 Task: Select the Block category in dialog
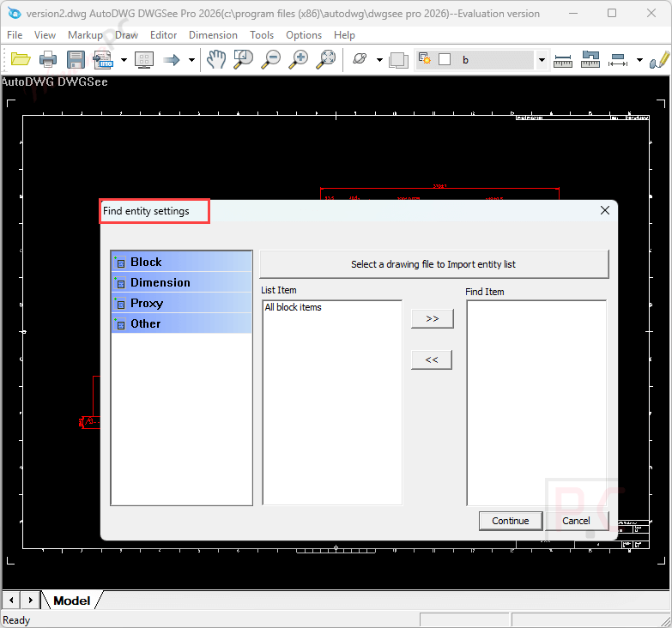point(182,262)
